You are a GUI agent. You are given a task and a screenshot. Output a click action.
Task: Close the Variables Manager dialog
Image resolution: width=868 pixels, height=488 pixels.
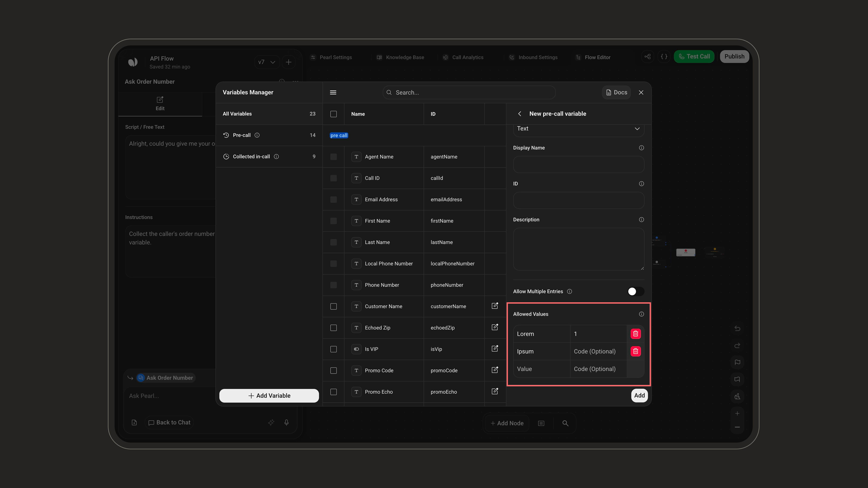point(641,92)
